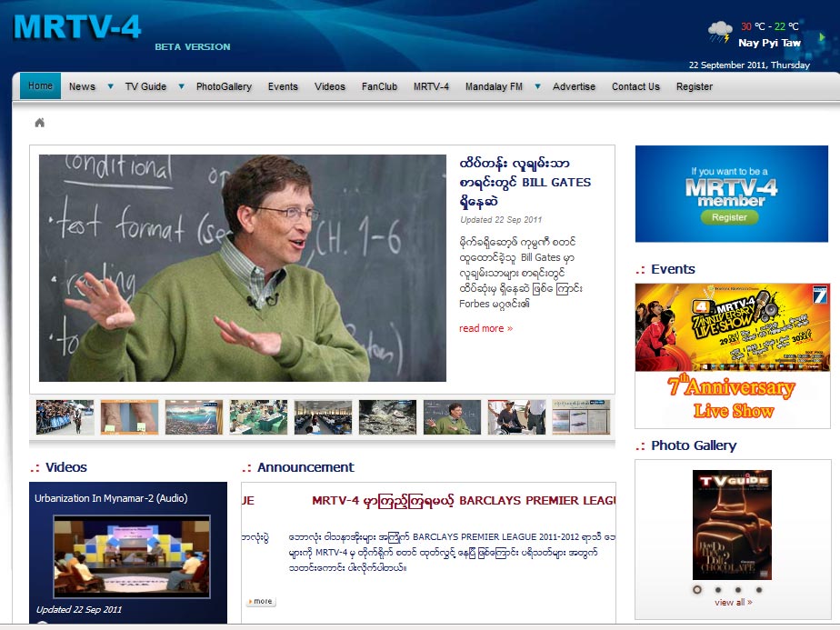This screenshot has width=840, height=630.
Task: Click the 'Videos' section heading
Action: pyautogui.click(x=65, y=467)
